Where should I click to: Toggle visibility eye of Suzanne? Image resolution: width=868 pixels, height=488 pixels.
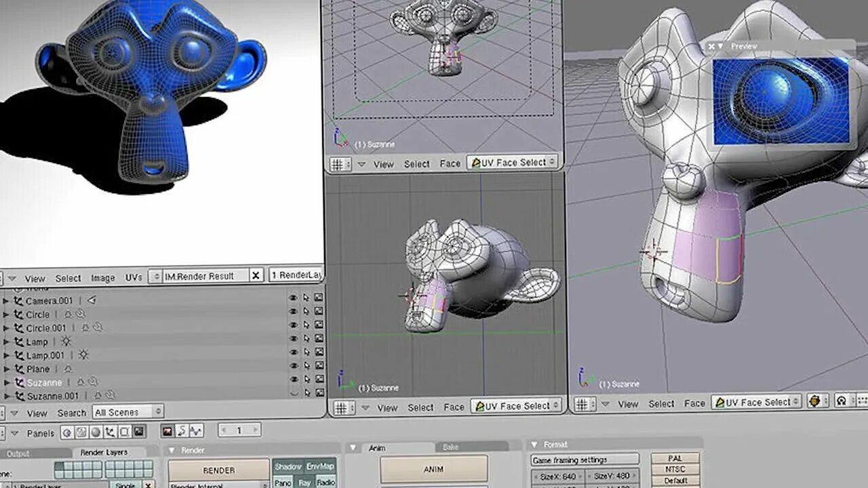click(294, 379)
